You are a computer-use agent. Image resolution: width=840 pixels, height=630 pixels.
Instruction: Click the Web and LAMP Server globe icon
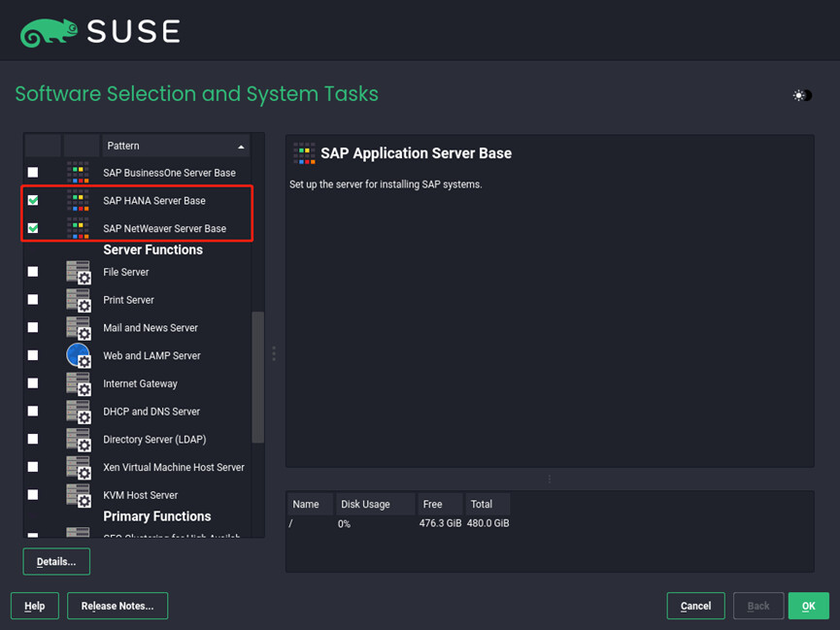coord(79,355)
